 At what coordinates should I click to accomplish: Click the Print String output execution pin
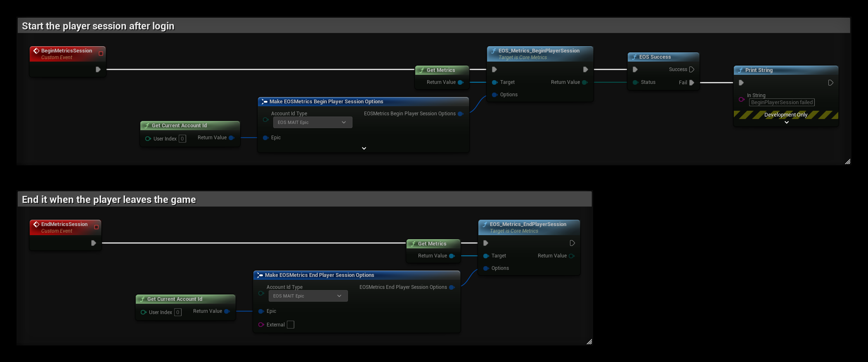pyautogui.click(x=831, y=83)
